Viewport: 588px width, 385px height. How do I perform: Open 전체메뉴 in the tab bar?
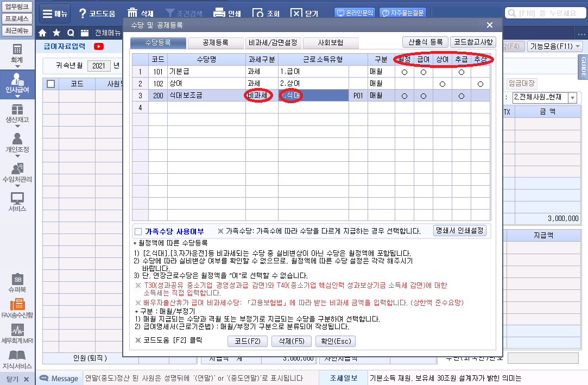tap(108, 33)
